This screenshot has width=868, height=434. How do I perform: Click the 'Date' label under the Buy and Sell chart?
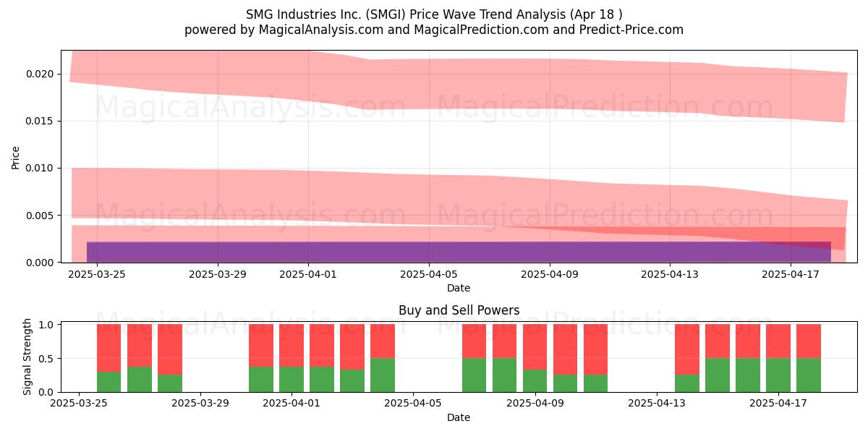point(459,417)
